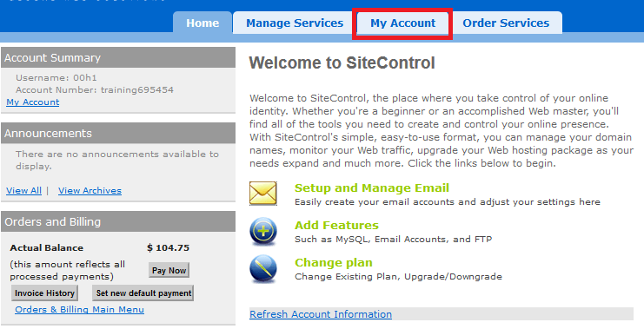Open the Home tab
This screenshot has width=644, height=329.
point(202,23)
